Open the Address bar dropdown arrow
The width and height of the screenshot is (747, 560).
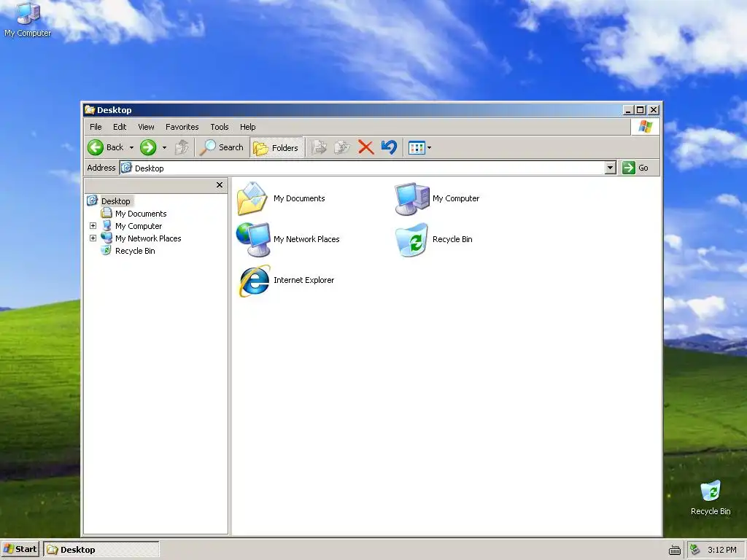point(611,168)
